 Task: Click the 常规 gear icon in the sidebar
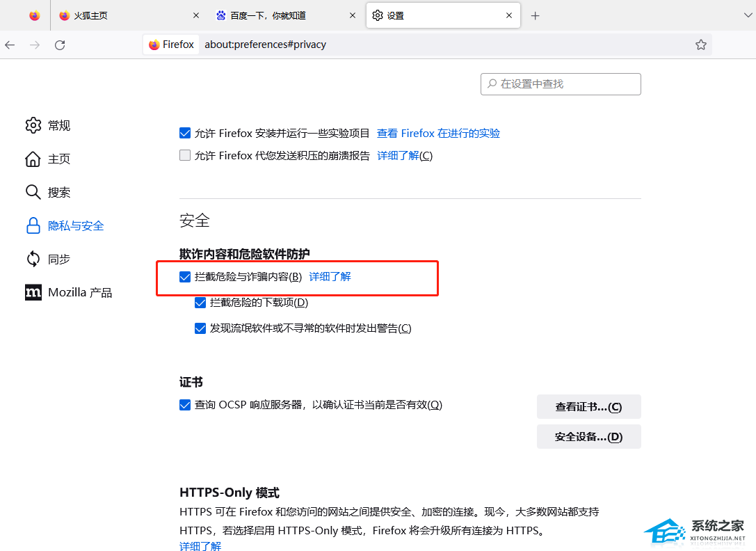click(x=33, y=125)
